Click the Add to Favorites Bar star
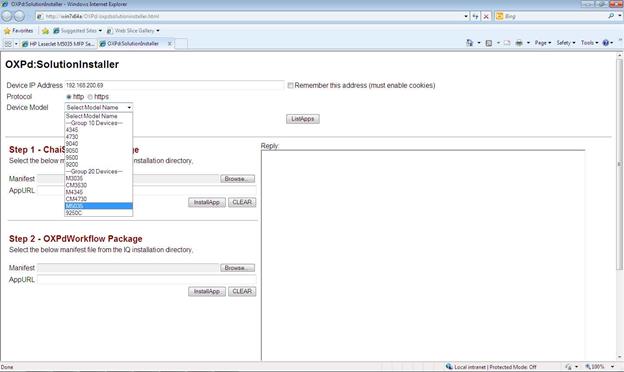 point(45,31)
